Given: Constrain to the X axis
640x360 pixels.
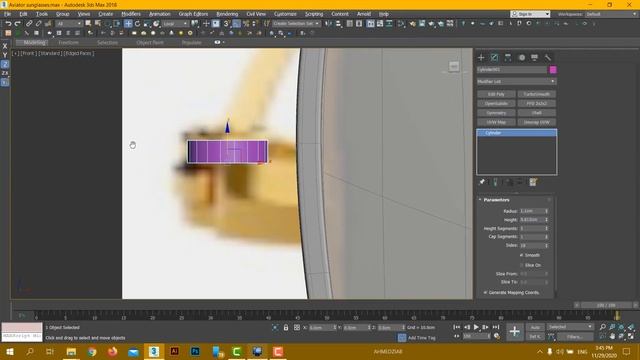Looking at the screenshot, I should pyautogui.click(x=5, y=46).
